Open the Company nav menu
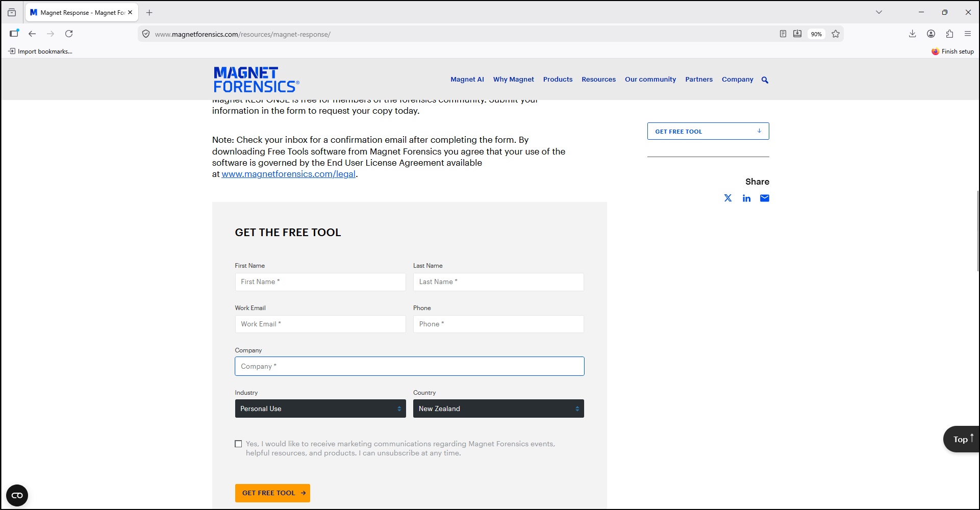The width and height of the screenshot is (980, 510). (x=737, y=79)
